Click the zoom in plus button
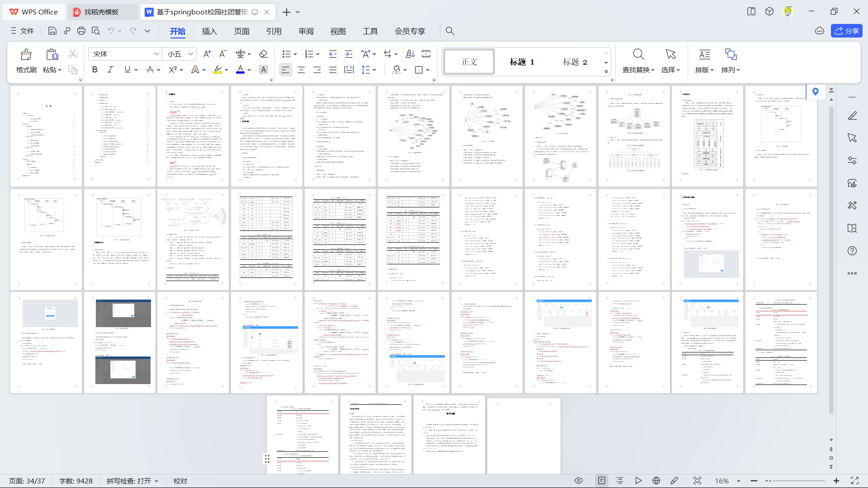This screenshot has height=488, width=868. point(836,481)
